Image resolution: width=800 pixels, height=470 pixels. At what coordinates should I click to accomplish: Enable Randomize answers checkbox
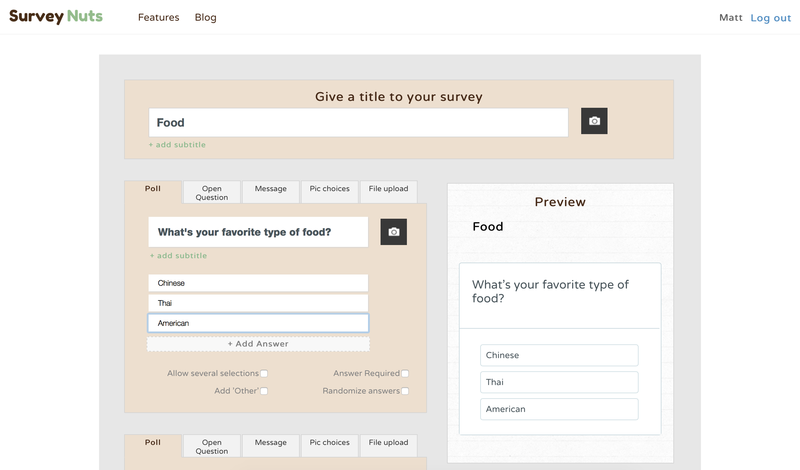point(405,391)
